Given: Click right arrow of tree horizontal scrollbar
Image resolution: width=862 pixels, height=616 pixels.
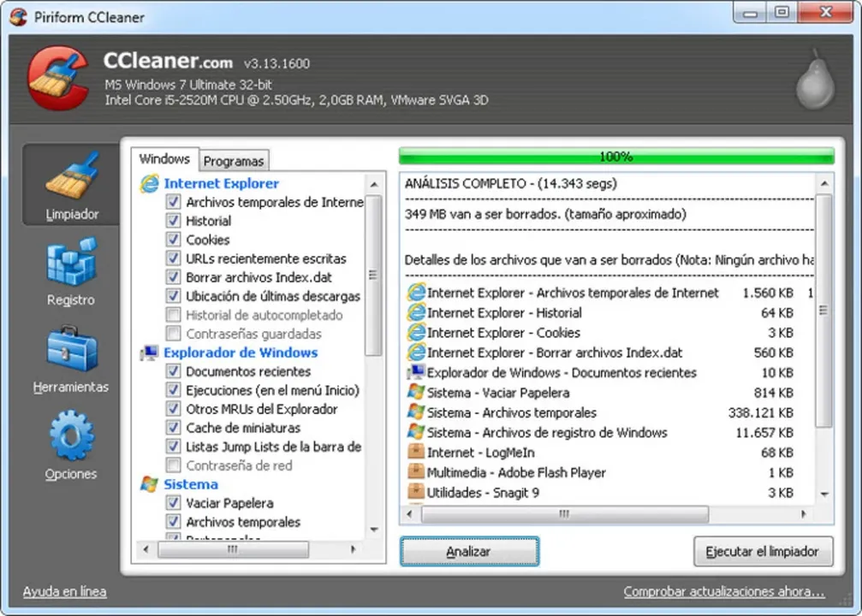Looking at the screenshot, I should point(353,549).
